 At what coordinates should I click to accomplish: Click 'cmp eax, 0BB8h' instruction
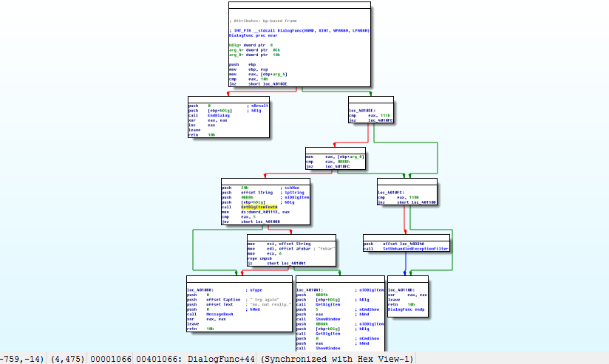[x=328, y=162]
